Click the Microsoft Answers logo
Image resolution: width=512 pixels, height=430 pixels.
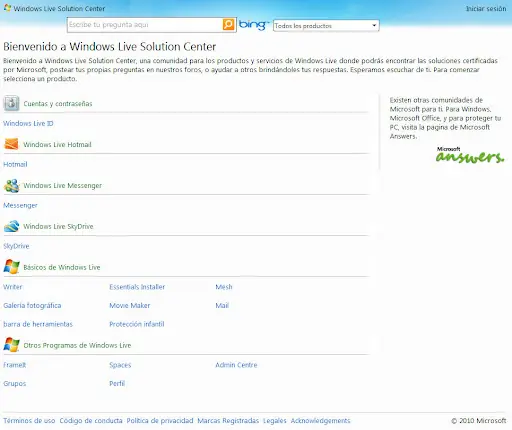tap(470, 155)
